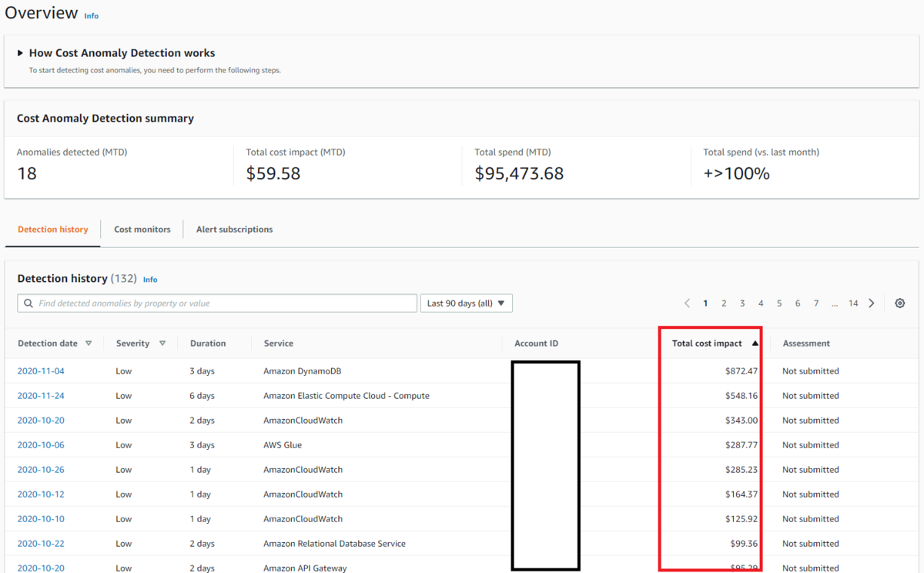This screenshot has width=924, height=573.
Task: Open the table preferences gear icon
Action: click(899, 303)
